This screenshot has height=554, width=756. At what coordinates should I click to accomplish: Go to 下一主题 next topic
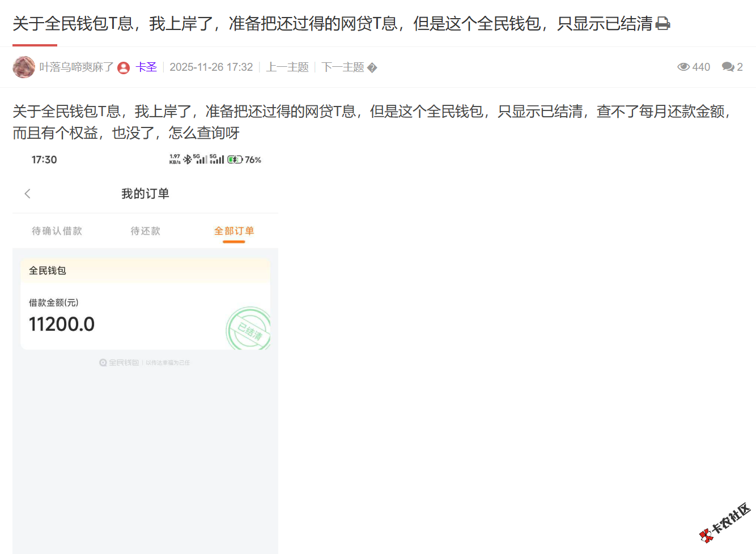343,67
